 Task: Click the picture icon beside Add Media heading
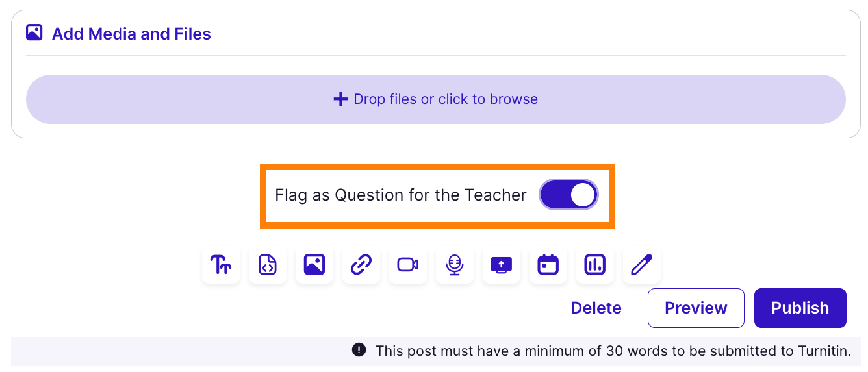pos(34,32)
